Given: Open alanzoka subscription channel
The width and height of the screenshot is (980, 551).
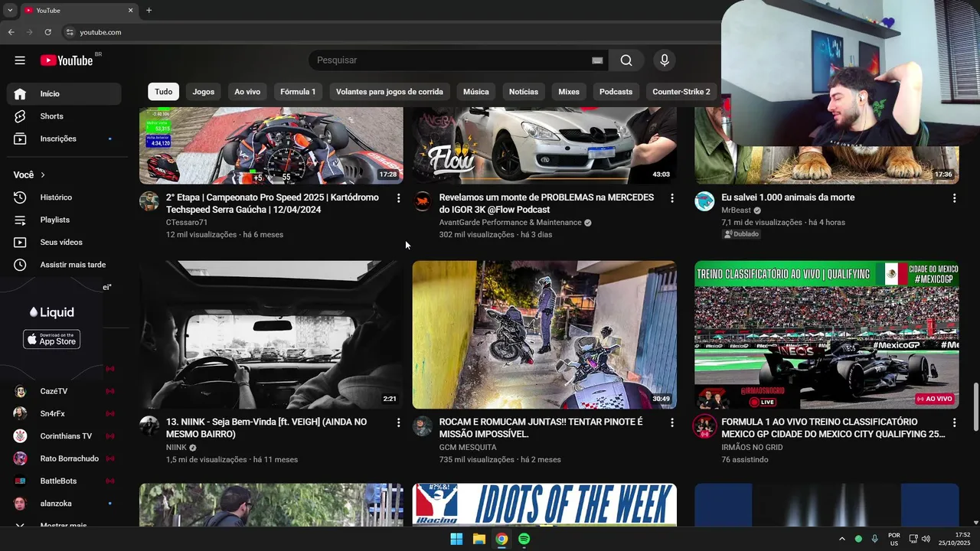Looking at the screenshot, I should [x=64, y=504].
